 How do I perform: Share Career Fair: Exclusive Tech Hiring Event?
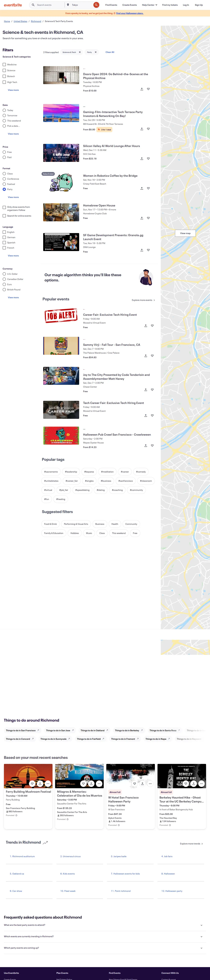[146, 326]
